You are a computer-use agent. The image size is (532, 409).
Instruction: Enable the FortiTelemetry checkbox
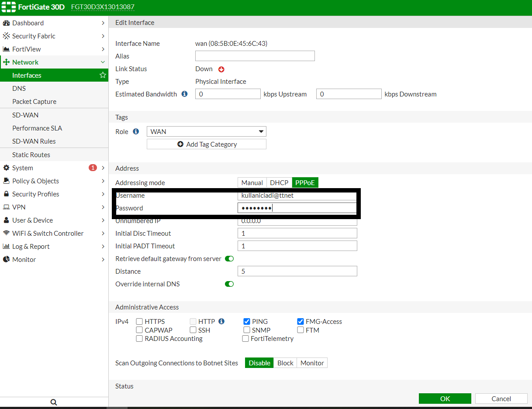[x=245, y=338]
